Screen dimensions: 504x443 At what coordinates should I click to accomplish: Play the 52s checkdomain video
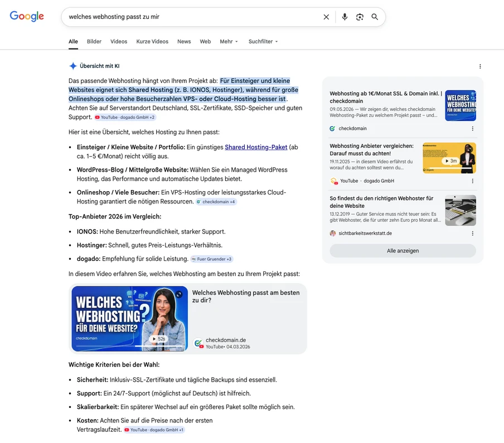point(158,339)
